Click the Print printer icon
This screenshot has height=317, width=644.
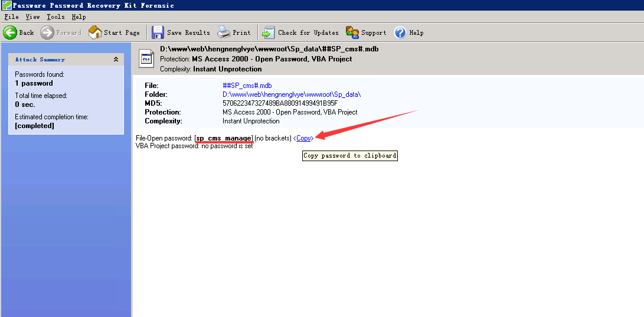[224, 32]
